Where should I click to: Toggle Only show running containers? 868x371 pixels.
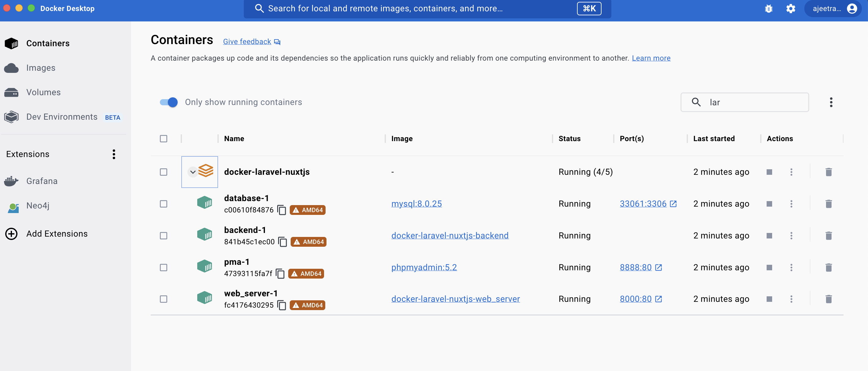[x=169, y=102]
